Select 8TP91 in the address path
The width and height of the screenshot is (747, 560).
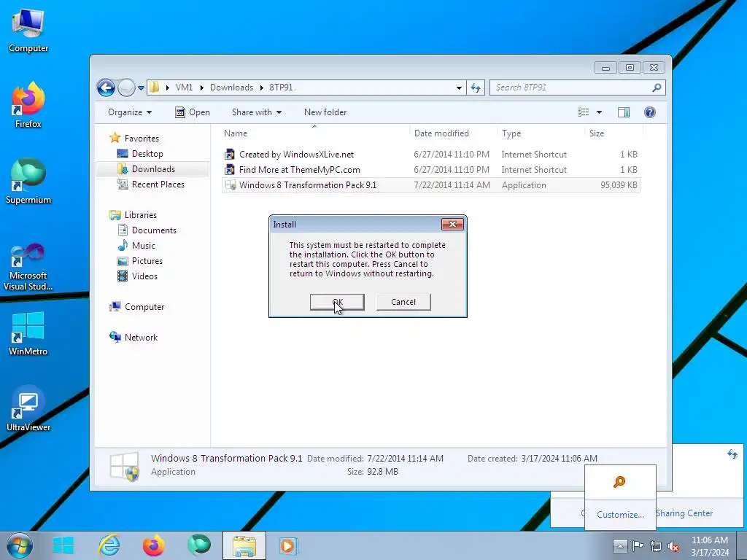coord(281,87)
